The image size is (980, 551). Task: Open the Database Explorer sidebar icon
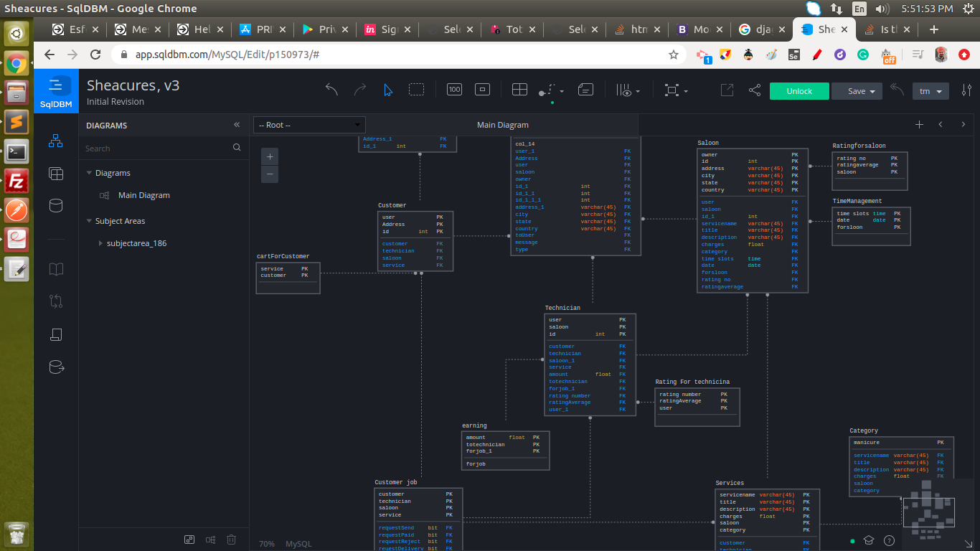point(55,174)
